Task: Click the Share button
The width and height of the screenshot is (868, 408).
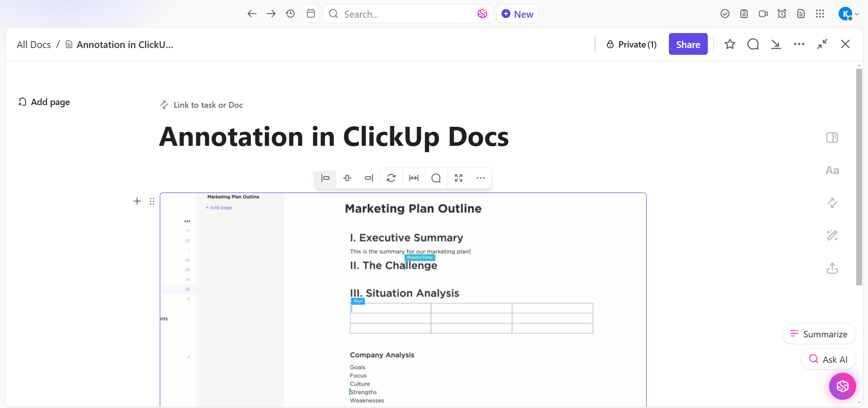Action: point(688,44)
